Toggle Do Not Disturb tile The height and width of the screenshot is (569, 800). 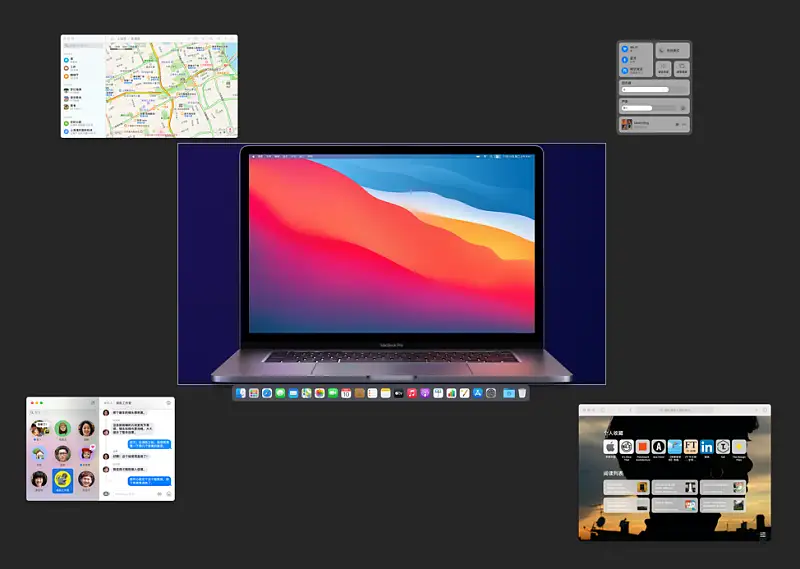tap(672, 51)
